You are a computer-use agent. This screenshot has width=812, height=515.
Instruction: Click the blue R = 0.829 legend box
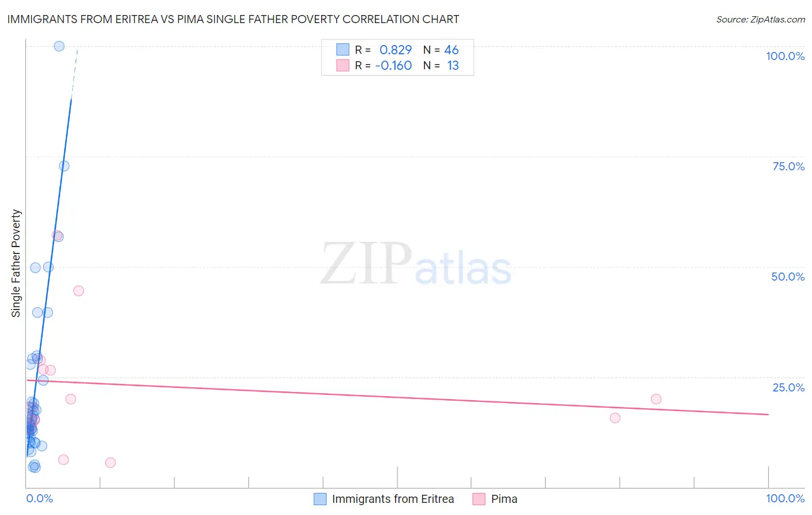click(342, 50)
